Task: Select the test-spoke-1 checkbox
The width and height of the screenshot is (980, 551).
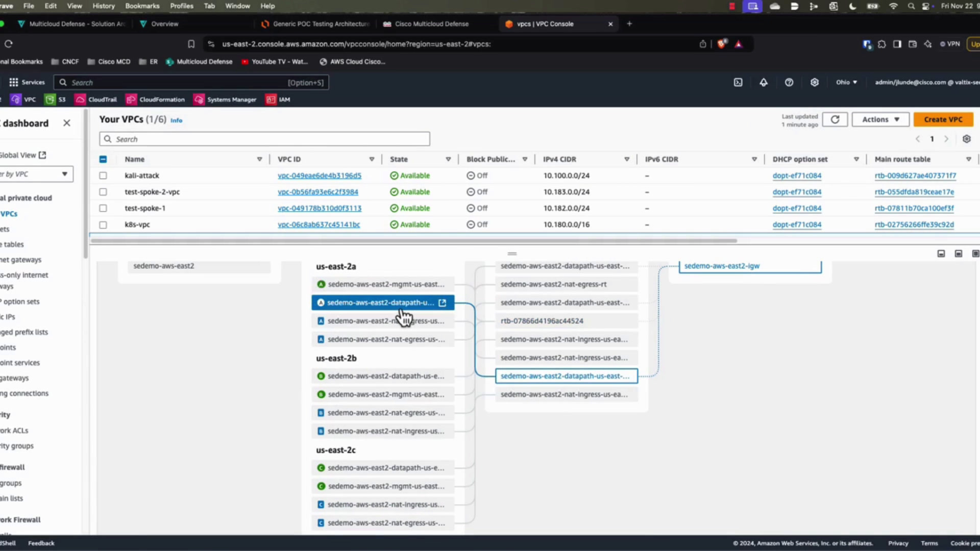Action: pos(103,208)
